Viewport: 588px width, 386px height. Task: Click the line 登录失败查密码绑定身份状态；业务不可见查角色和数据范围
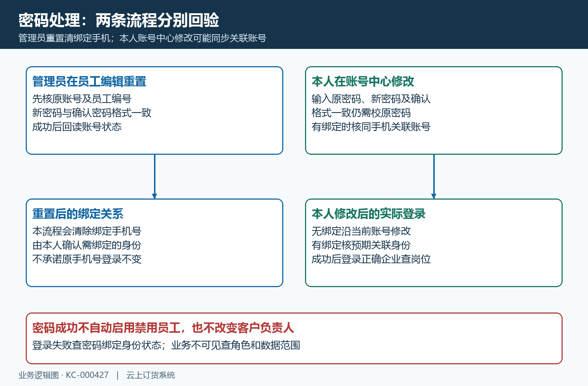(x=166, y=345)
